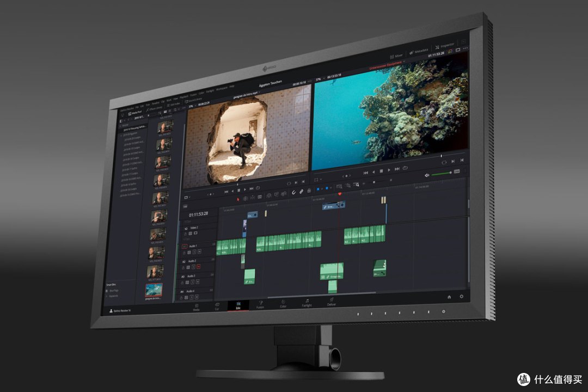Image resolution: width=588 pixels, height=392 pixels.
Task: Select the underwater clip thumbnail in media pool
Action: click(154, 289)
